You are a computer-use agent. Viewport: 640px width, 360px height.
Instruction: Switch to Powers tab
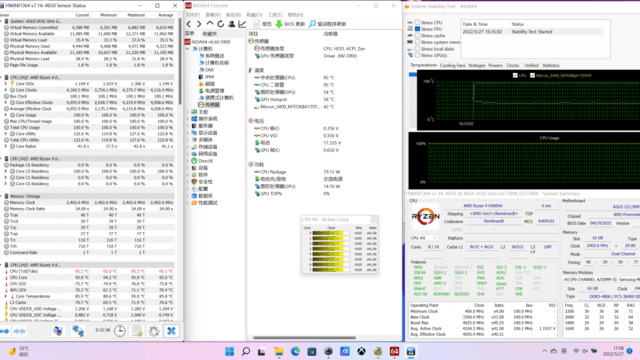tap(496, 65)
